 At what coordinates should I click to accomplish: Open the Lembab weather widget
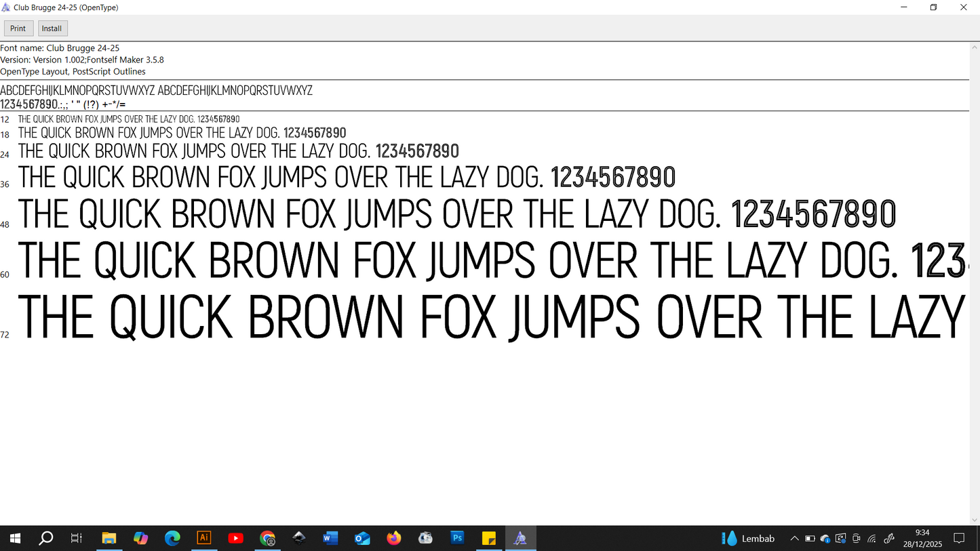[x=749, y=539]
